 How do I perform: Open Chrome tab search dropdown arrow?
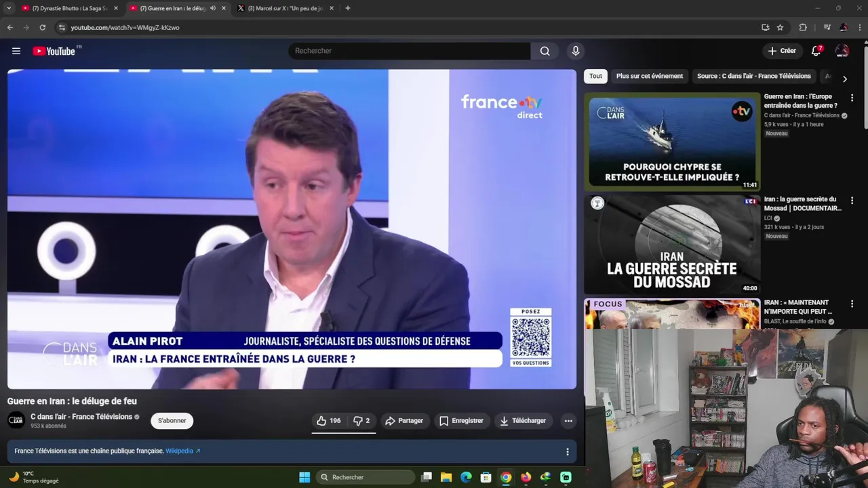pyautogui.click(x=9, y=8)
